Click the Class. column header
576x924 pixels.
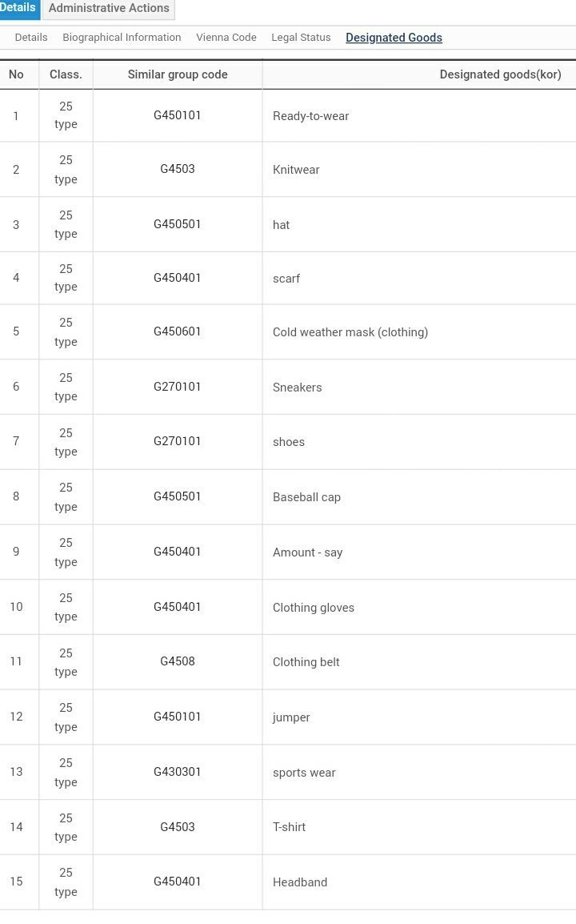(x=66, y=74)
